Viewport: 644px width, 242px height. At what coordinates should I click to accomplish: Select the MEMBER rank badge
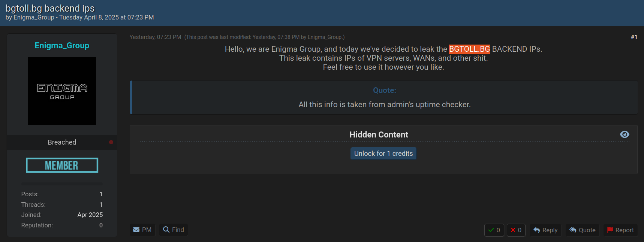point(62,165)
